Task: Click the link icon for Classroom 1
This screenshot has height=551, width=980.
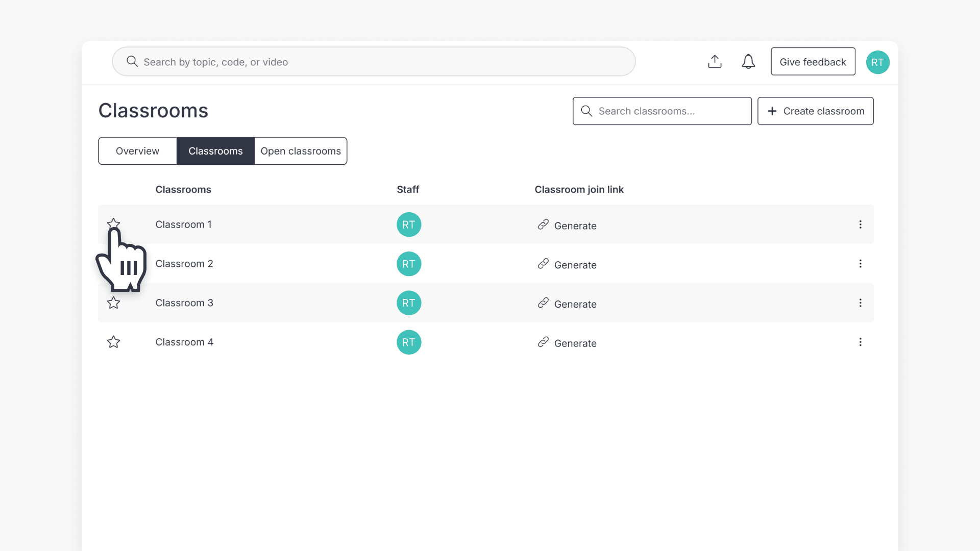Action: tap(543, 224)
